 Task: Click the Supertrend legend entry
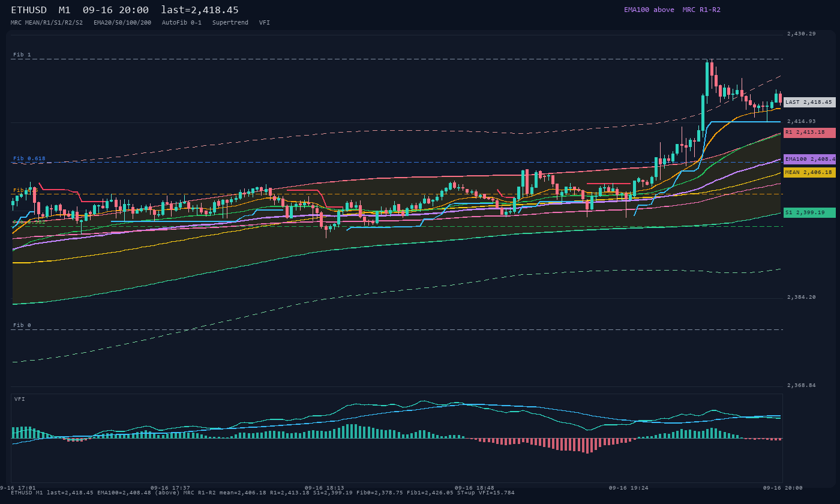[x=230, y=22]
